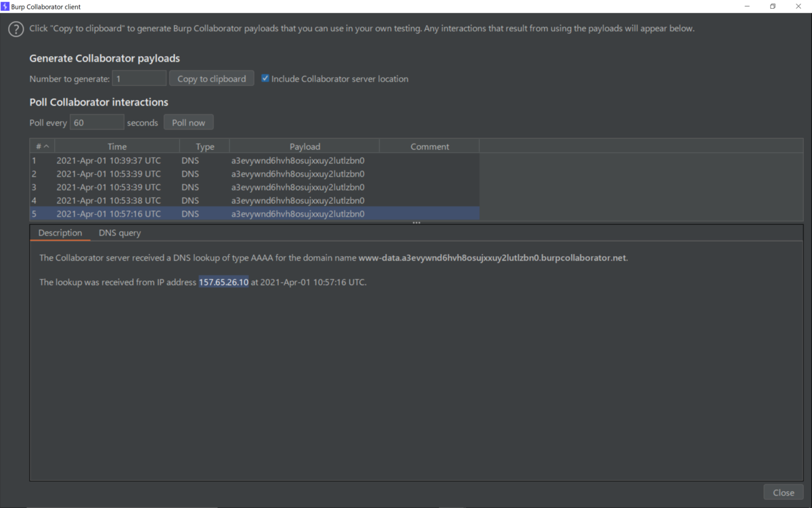
Task: Sort by the Type column header
Action: [x=205, y=146]
